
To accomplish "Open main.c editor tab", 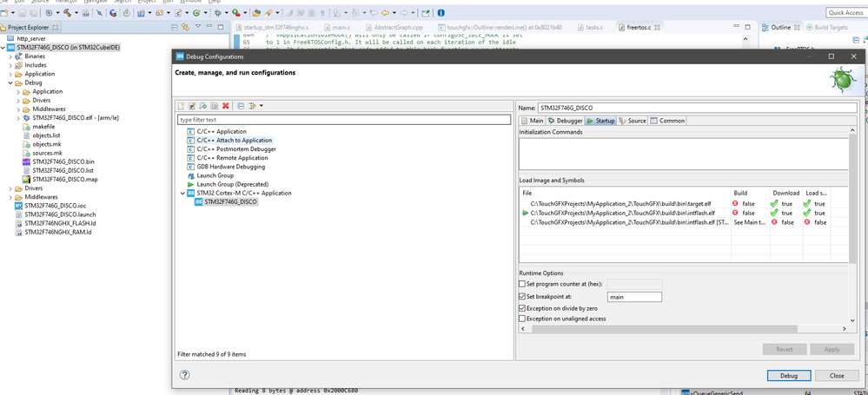I will pos(338,27).
